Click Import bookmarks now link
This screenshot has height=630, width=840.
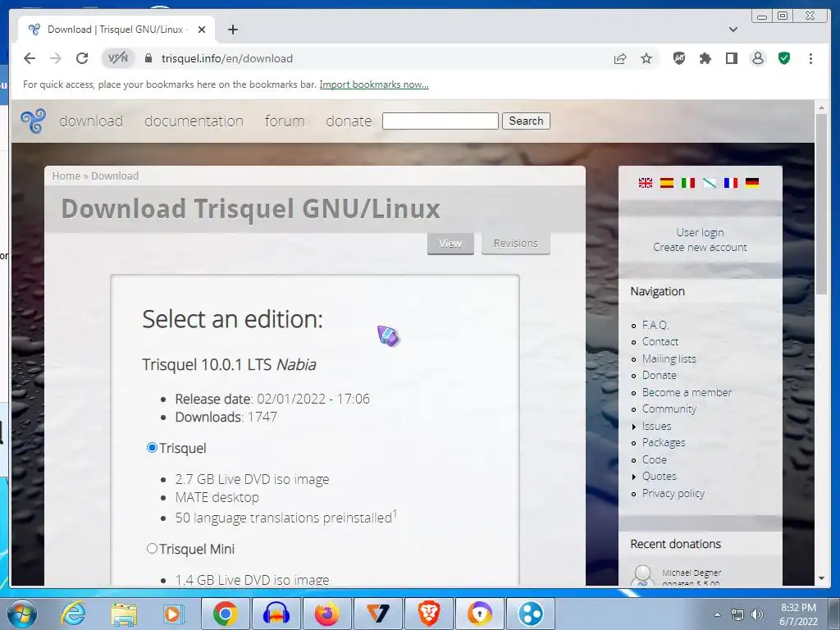pos(374,84)
